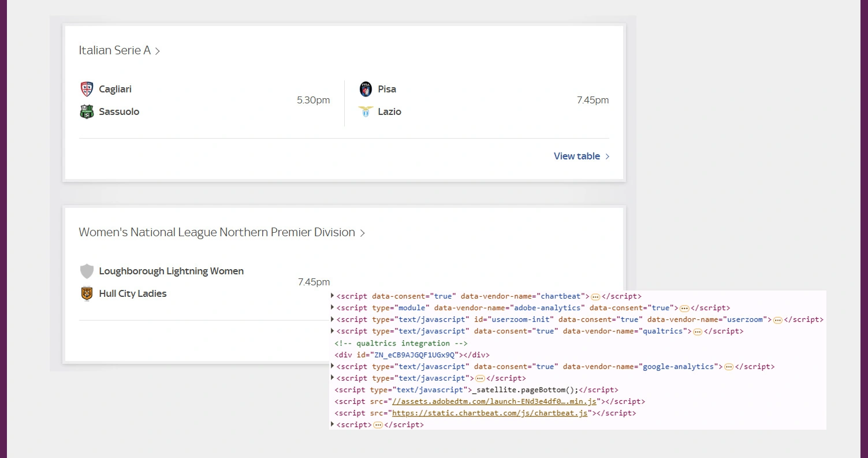Click the Lazio club badge
The height and width of the screenshot is (458, 868).
[x=366, y=111]
